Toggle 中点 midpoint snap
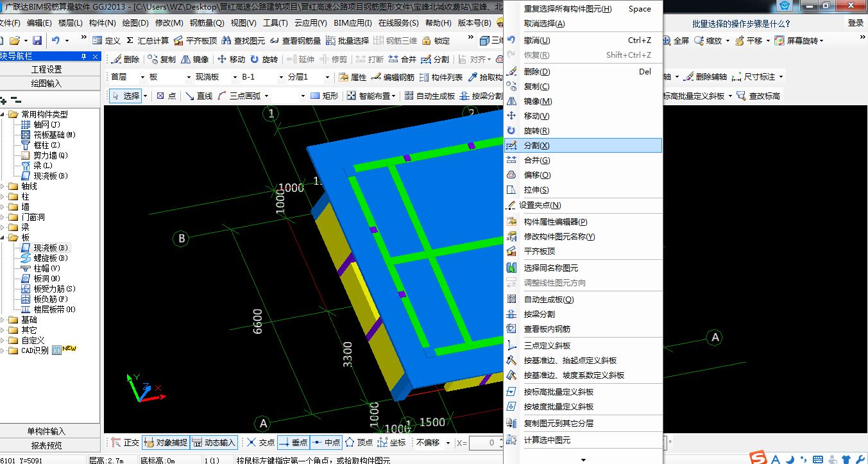 point(326,442)
